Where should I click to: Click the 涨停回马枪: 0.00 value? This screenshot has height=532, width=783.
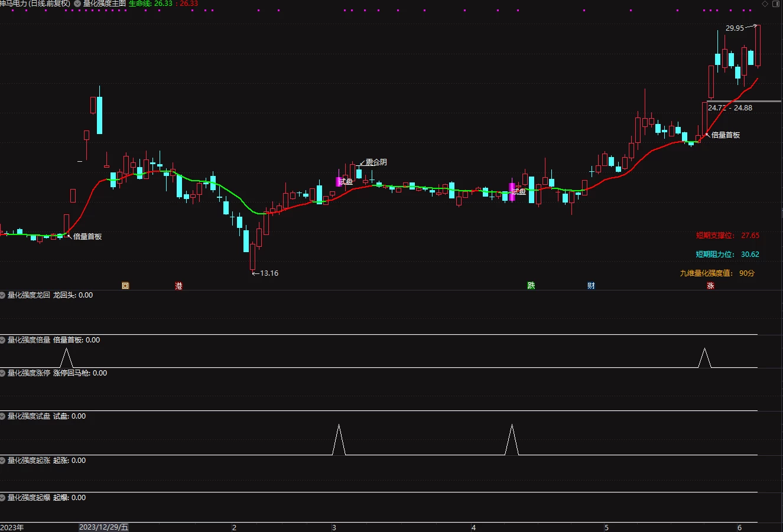pos(80,374)
